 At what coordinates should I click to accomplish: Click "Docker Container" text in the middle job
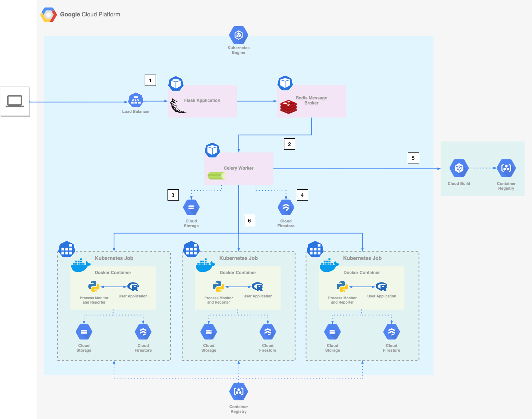point(238,273)
